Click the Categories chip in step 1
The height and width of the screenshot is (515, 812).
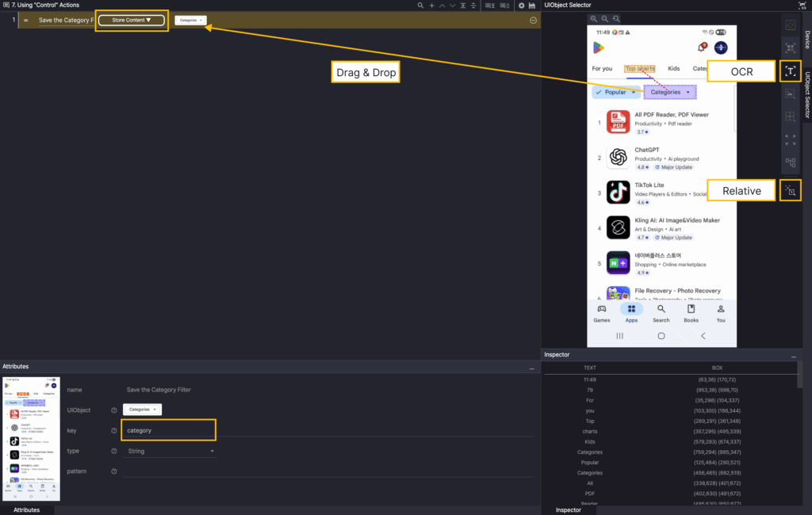[190, 20]
